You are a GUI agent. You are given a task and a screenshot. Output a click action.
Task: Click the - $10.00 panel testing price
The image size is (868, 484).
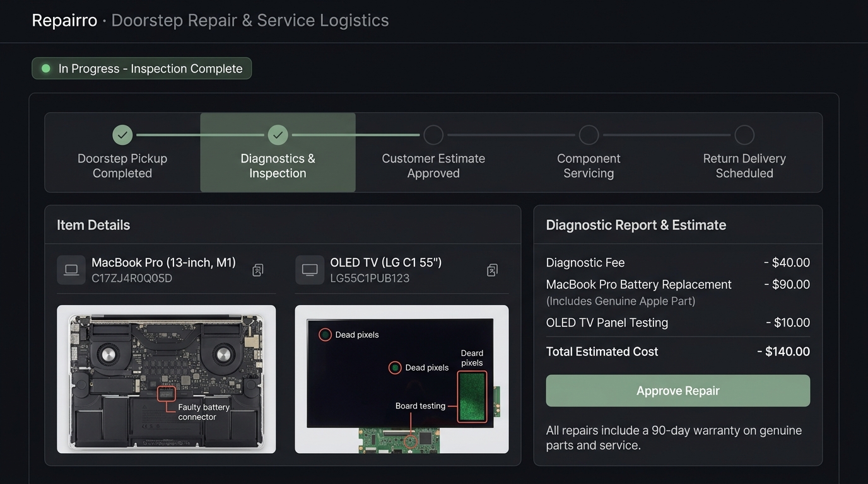(x=788, y=323)
